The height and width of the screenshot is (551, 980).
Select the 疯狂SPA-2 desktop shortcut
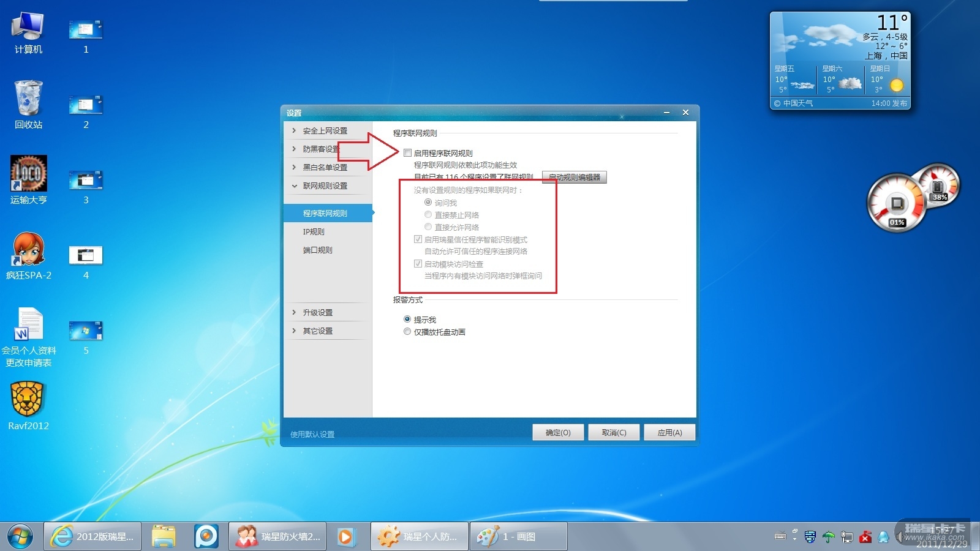click(x=28, y=256)
